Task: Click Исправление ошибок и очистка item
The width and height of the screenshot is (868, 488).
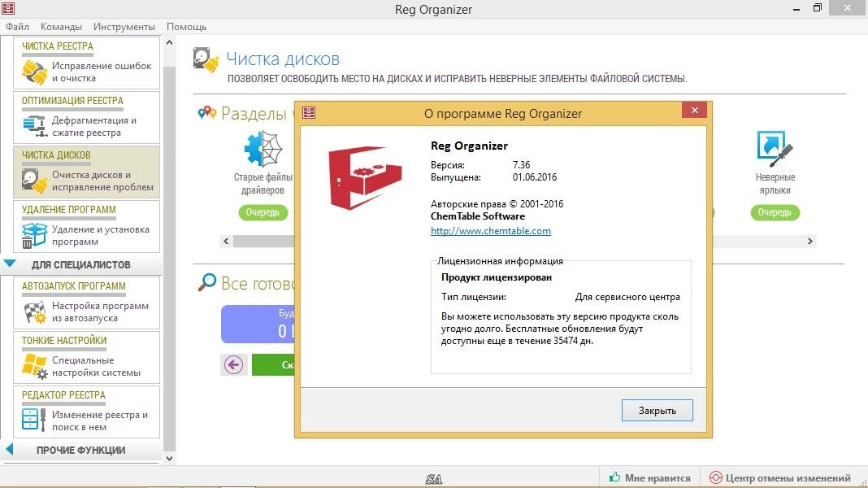Action: click(x=102, y=72)
